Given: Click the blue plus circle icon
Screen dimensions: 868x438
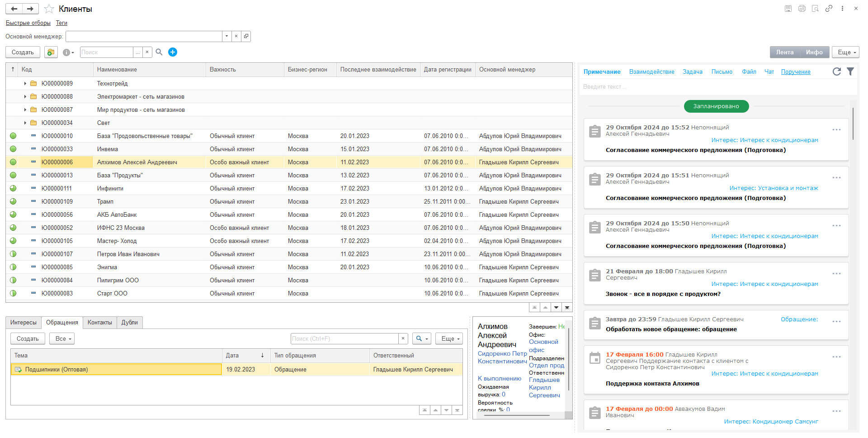Looking at the screenshot, I should tap(173, 52).
